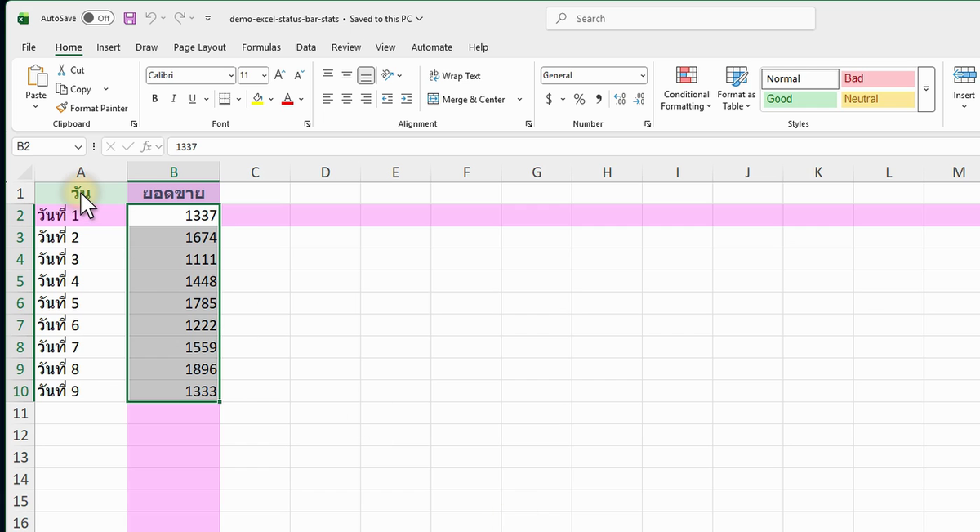Screen dimensions: 980x532
Task: Switch to the Automate tab
Action: (x=432, y=47)
